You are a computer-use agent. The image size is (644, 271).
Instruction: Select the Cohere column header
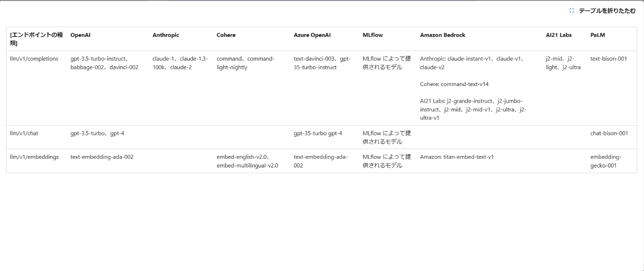[226, 35]
